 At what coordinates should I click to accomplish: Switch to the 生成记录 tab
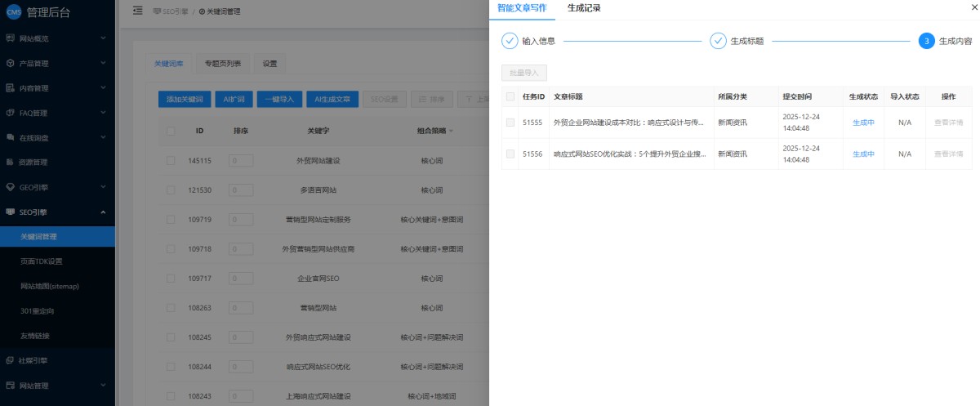click(x=584, y=8)
